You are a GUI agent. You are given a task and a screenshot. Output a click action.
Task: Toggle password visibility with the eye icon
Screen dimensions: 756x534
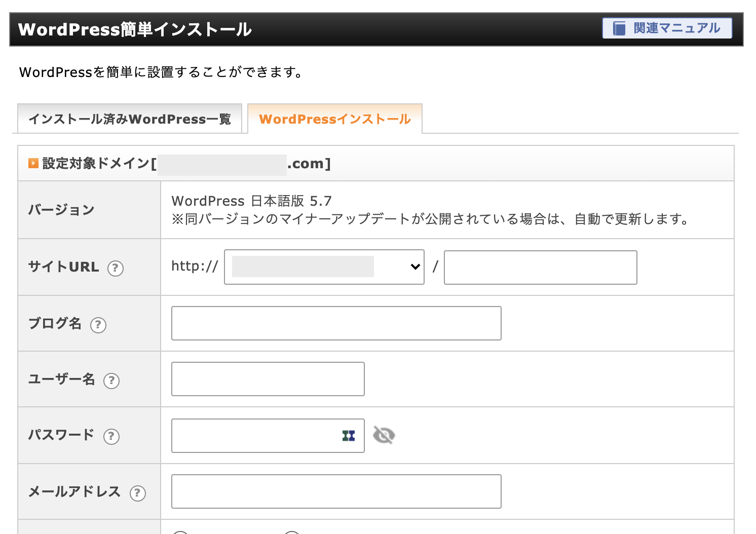[384, 435]
